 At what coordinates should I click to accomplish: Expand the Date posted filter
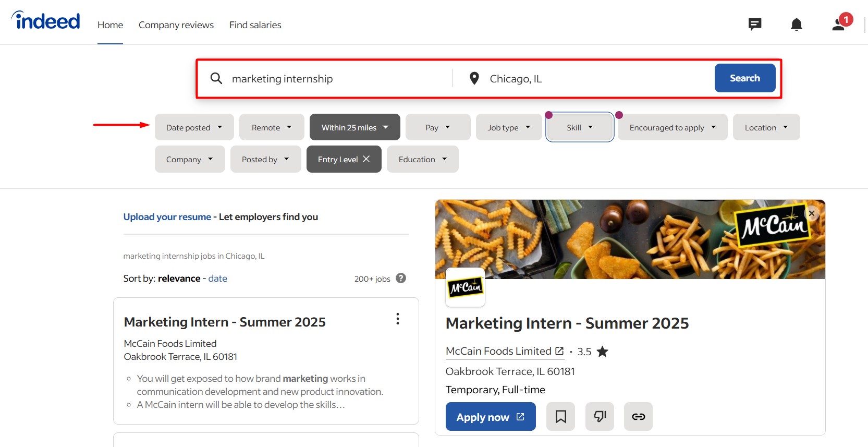(x=194, y=127)
